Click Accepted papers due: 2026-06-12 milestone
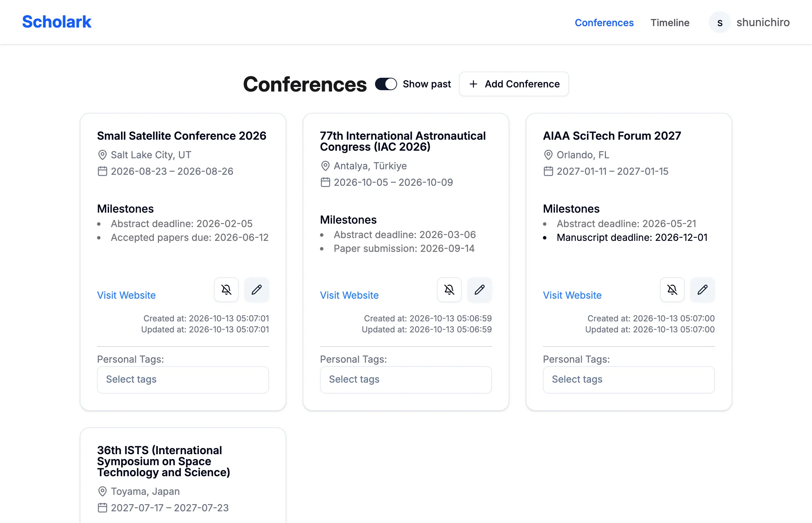Viewport: 812px width, 523px height. [x=190, y=237]
